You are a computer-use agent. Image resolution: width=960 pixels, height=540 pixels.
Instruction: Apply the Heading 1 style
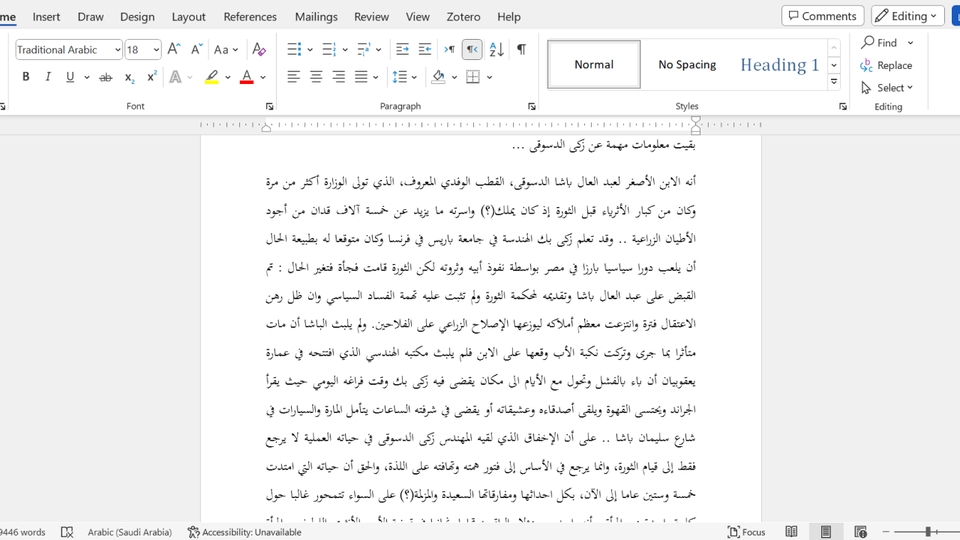(779, 64)
